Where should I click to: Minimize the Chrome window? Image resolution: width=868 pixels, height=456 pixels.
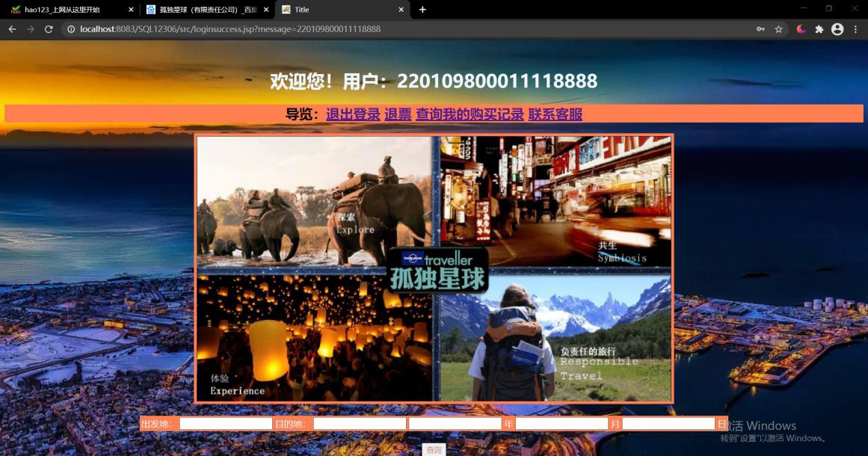pyautogui.click(x=803, y=8)
